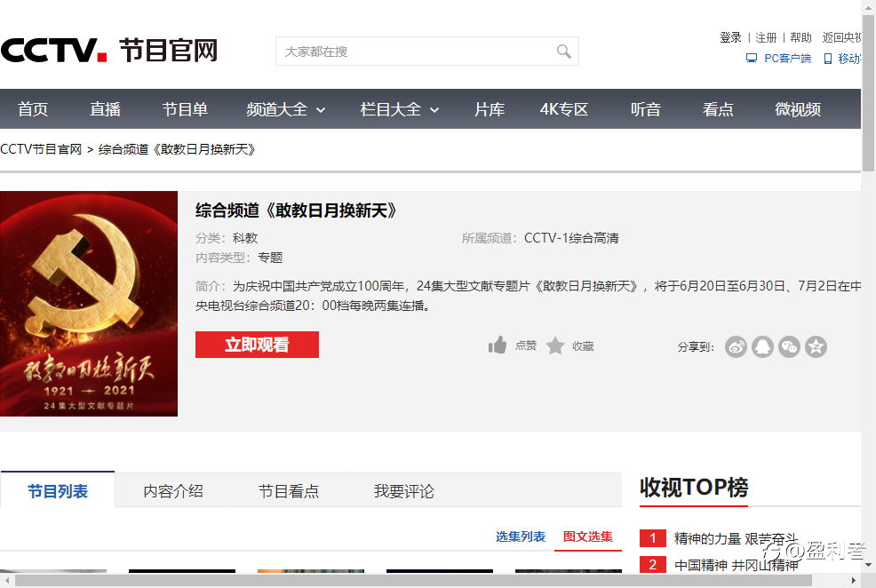
Task: Open TOP list item 精神的力量 艰苦奋斗
Action: pyautogui.click(x=736, y=538)
